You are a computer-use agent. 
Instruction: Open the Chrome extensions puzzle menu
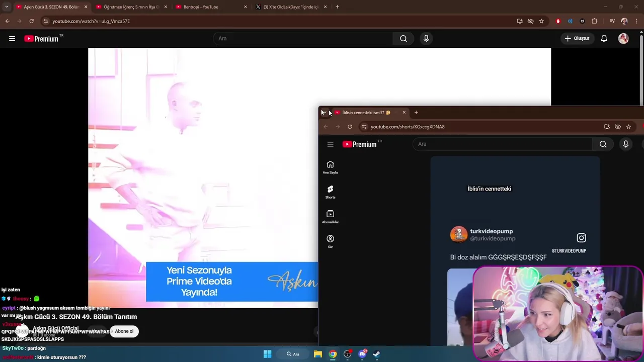tap(595, 21)
